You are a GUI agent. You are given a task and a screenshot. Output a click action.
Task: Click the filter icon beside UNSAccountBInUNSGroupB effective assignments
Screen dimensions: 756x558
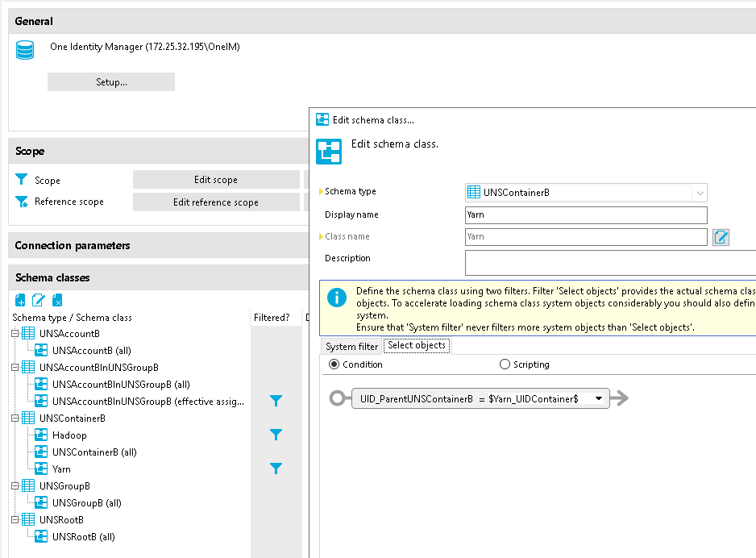[x=276, y=401]
